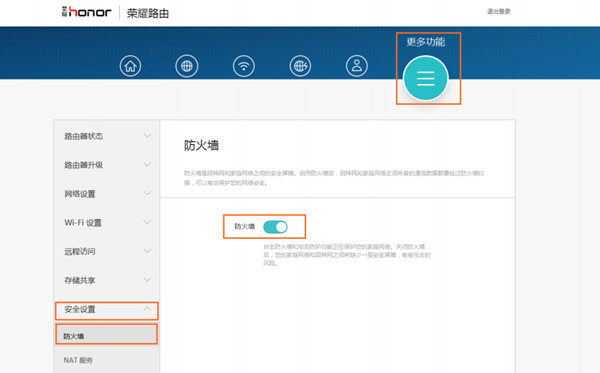Click the 荣耀路由 title text

(148, 13)
